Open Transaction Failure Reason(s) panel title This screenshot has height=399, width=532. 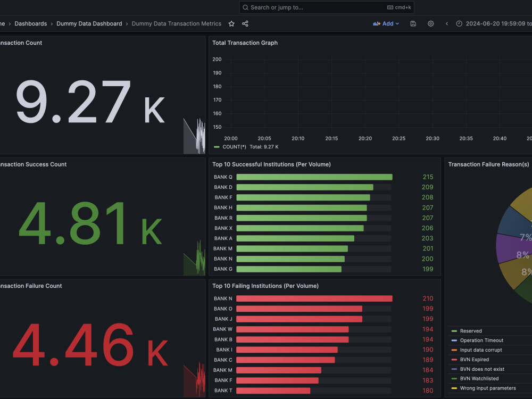point(488,164)
